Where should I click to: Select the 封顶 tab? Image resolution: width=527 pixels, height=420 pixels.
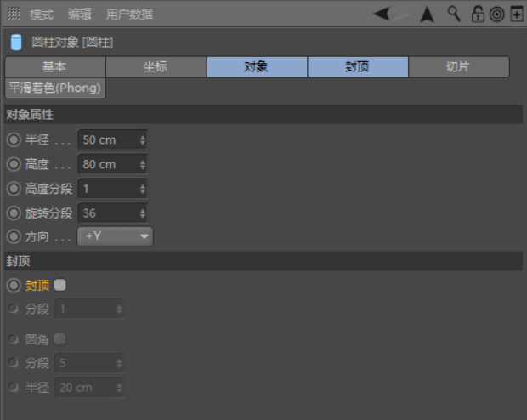[358, 66]
